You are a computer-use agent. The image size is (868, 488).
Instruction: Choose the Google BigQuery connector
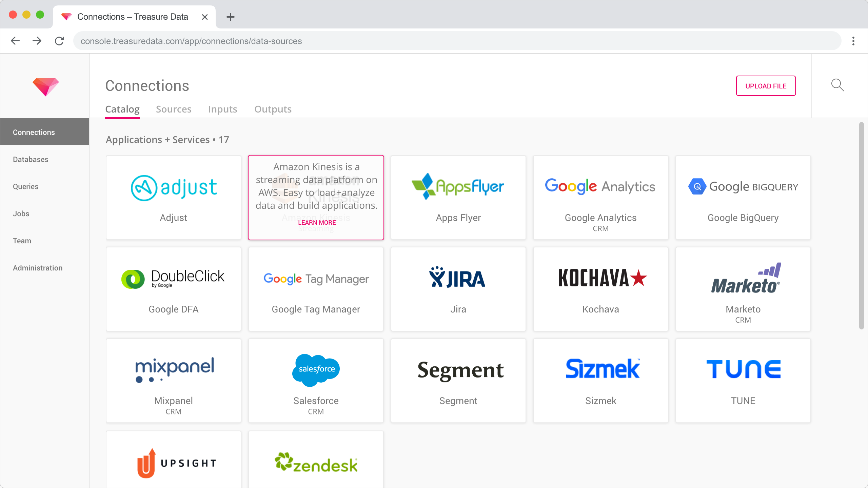click(743, 198)
